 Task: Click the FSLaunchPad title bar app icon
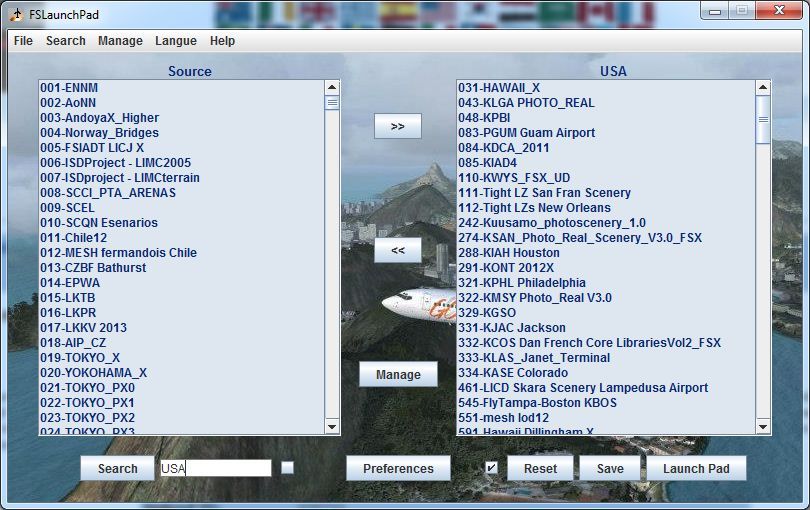coord(17,14)
